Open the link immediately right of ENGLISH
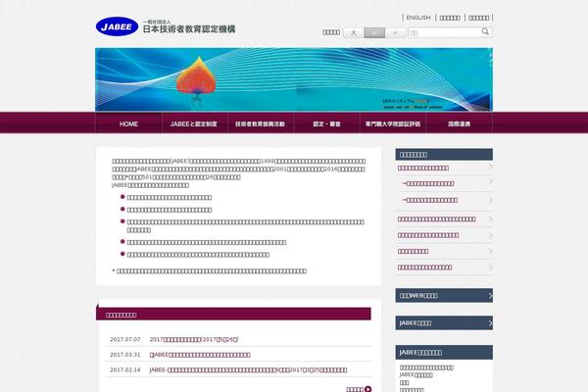Screen dimensions: 588x392 pos(450,18)
